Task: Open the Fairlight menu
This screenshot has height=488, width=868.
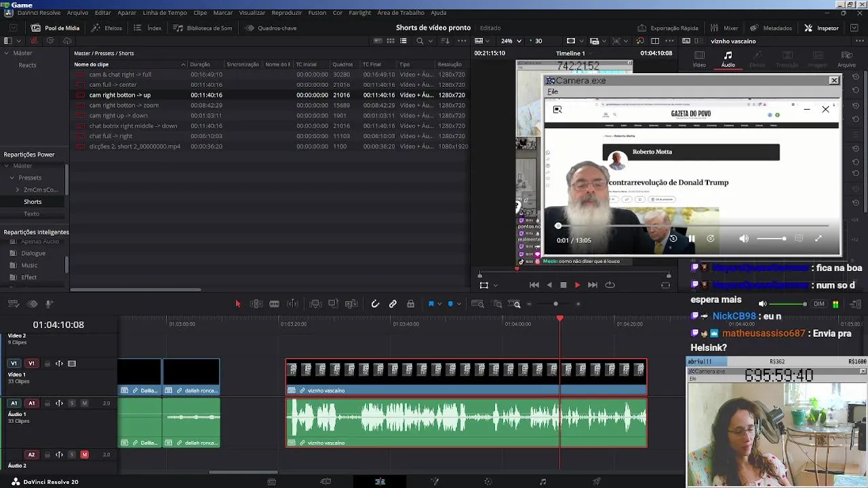Action: 360,13
